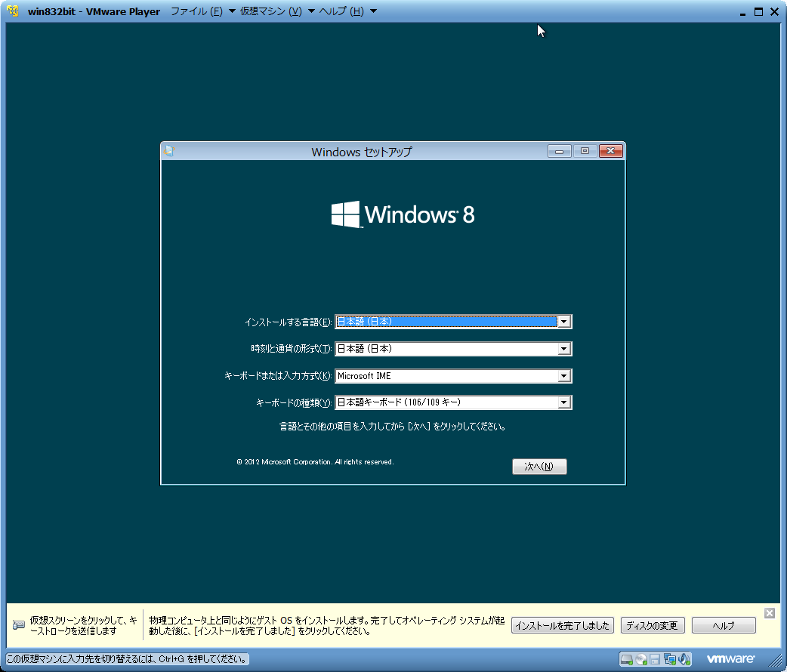Click the インストールを完了しました button

coord(562,625)
